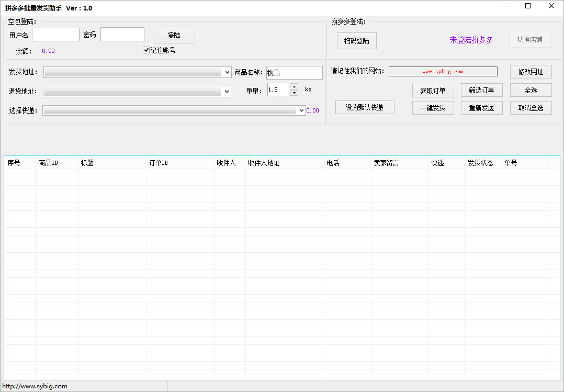Viewport: 564px width, 392px height.
Task: Click 获取订单 to fetch orders
Action: (x=433, y=90)
